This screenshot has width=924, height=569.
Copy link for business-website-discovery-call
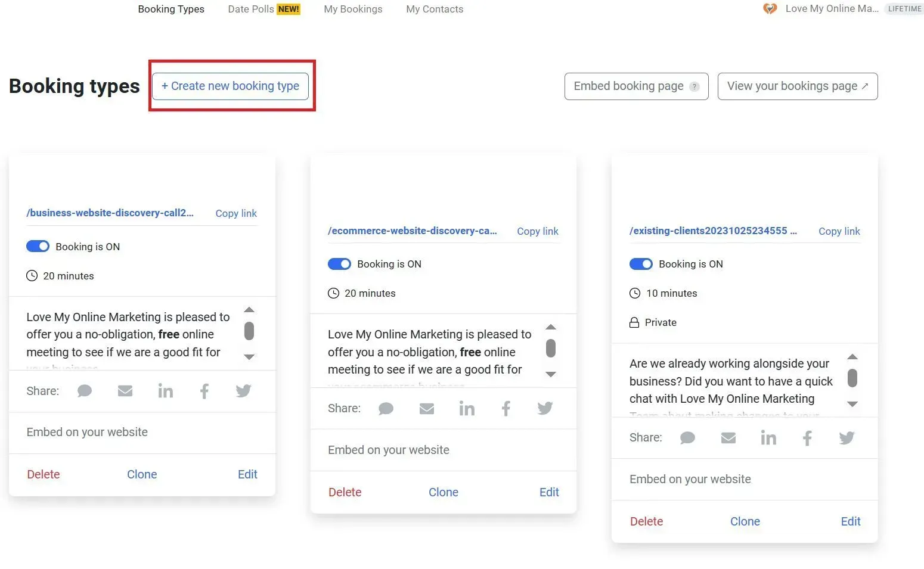[236, 213]
